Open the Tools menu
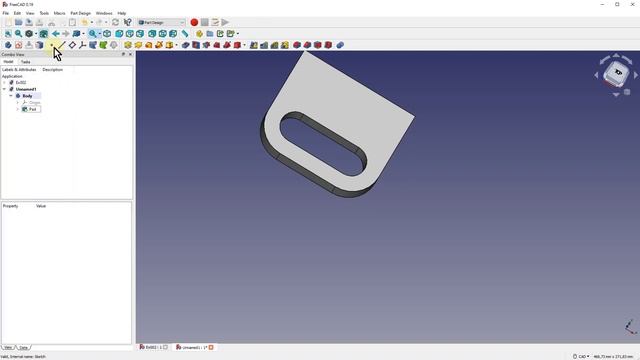 [44, 13]
